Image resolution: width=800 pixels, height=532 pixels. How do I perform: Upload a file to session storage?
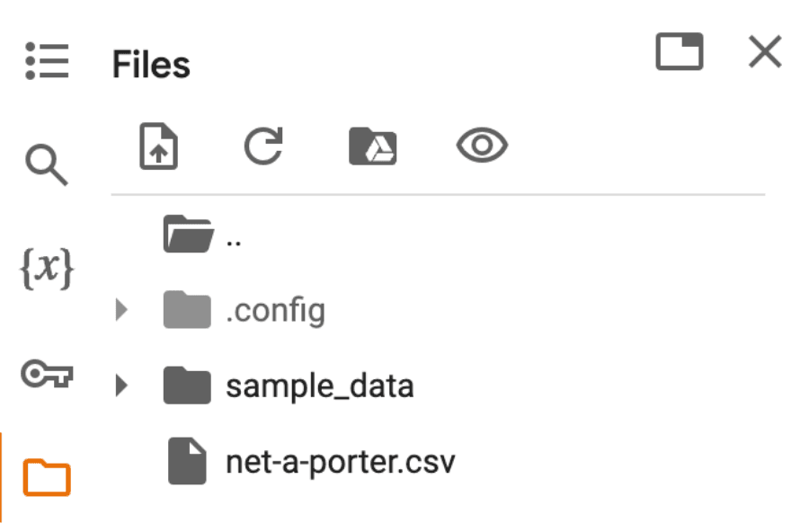(x=157, y=146)
